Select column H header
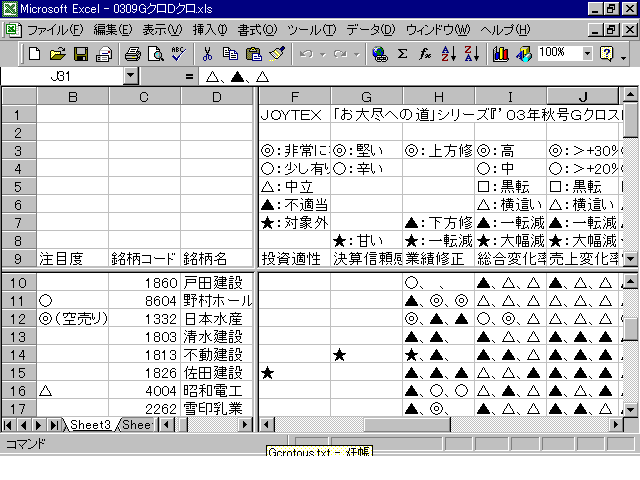The height and width of the screenshot is (480, 640). [x=439, y=97]
